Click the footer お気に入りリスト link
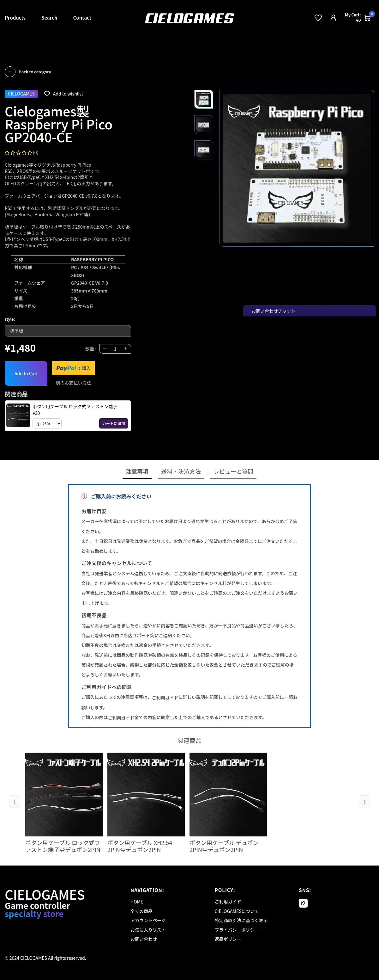Screen dimensions: 379x980 coord(148,930)
